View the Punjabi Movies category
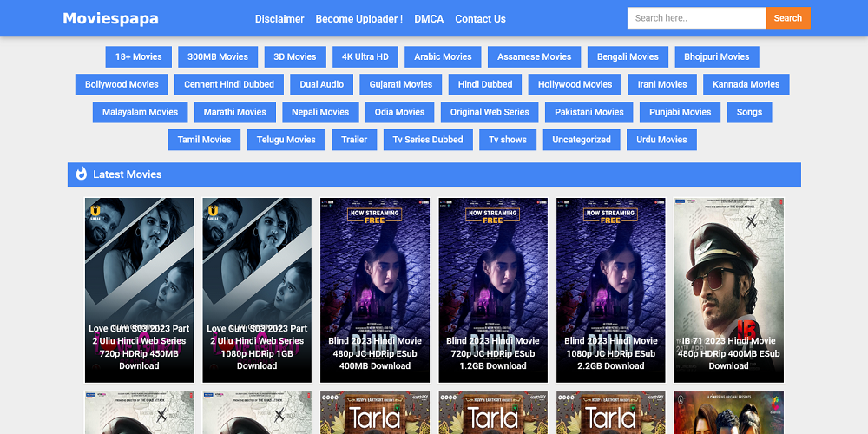The width and height of the screenshot is (868, 434). coord(681,112)
